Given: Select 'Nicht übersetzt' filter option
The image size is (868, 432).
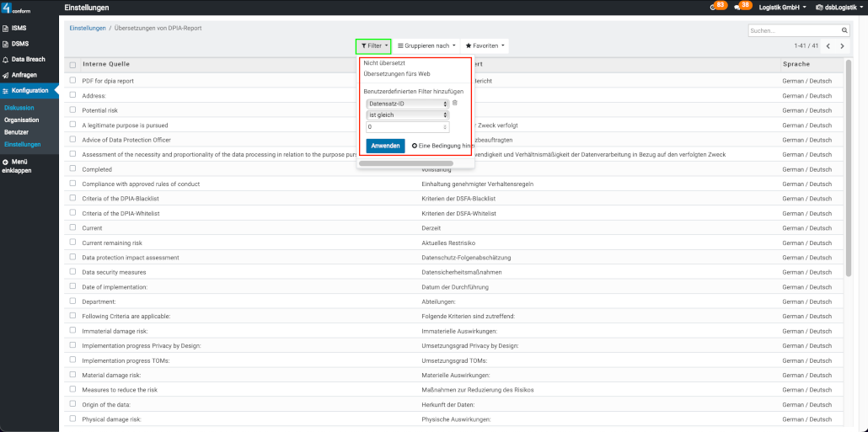Looking at the screenshot, I should point(384,63).
